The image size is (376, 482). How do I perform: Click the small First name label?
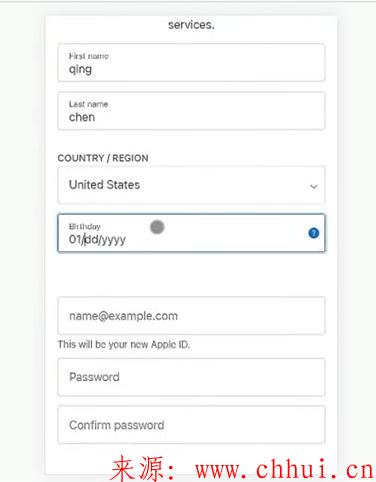[x=89, y=56]
